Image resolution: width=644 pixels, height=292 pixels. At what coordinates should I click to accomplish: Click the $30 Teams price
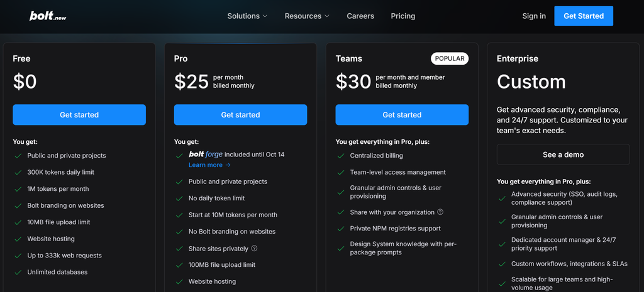(x=353, y=82)
